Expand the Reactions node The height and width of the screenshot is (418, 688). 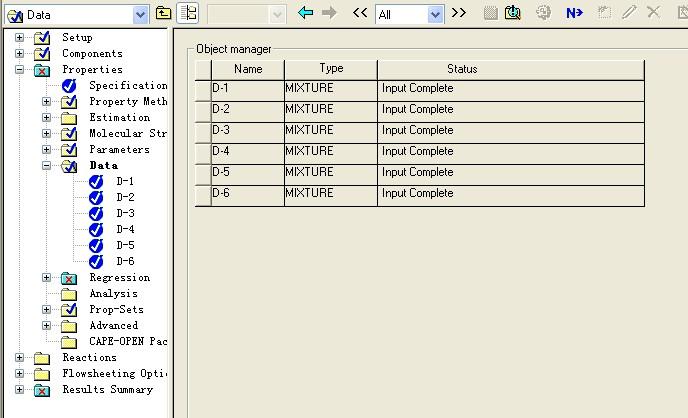click(19, 357)
